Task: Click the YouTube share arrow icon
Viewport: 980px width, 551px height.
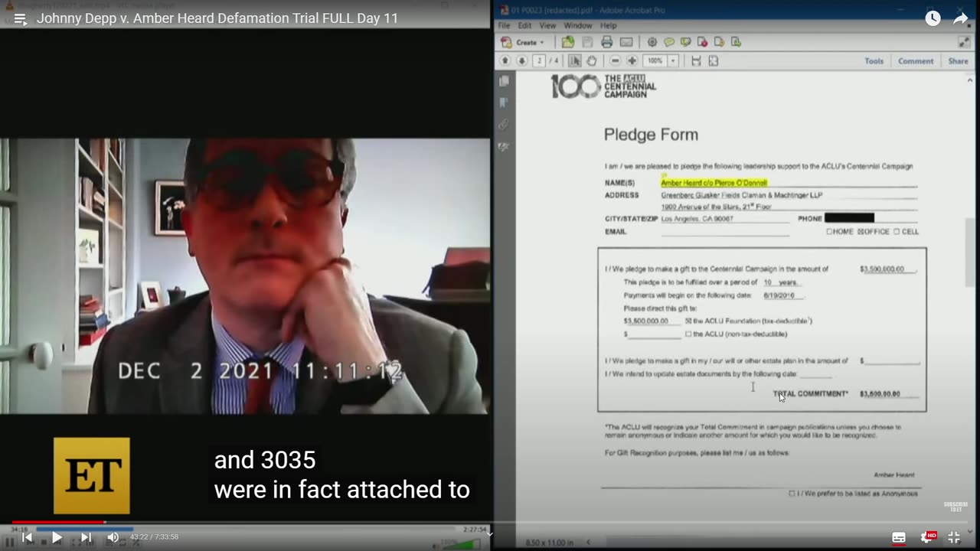Action: click(961, 18)
